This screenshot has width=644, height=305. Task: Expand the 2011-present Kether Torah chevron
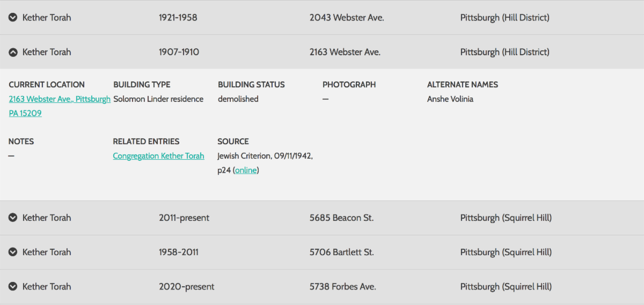click(x=13, y=218)
